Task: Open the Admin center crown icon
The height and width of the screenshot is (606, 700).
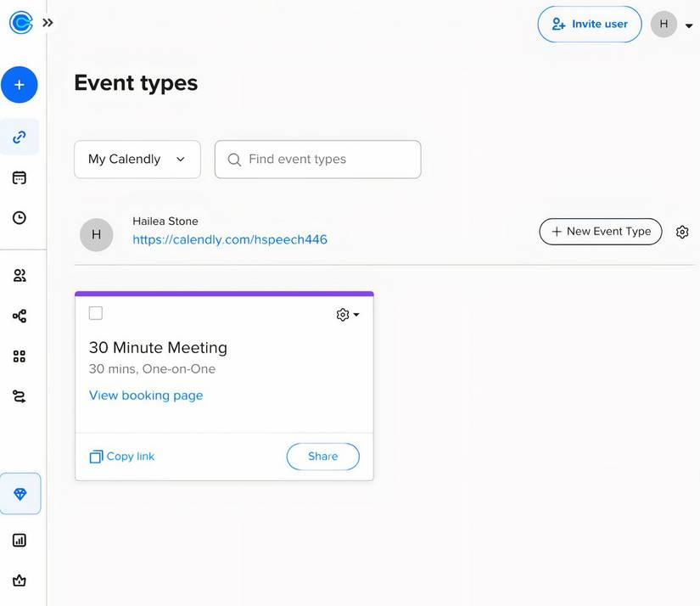Action: (x=20, y=581)
